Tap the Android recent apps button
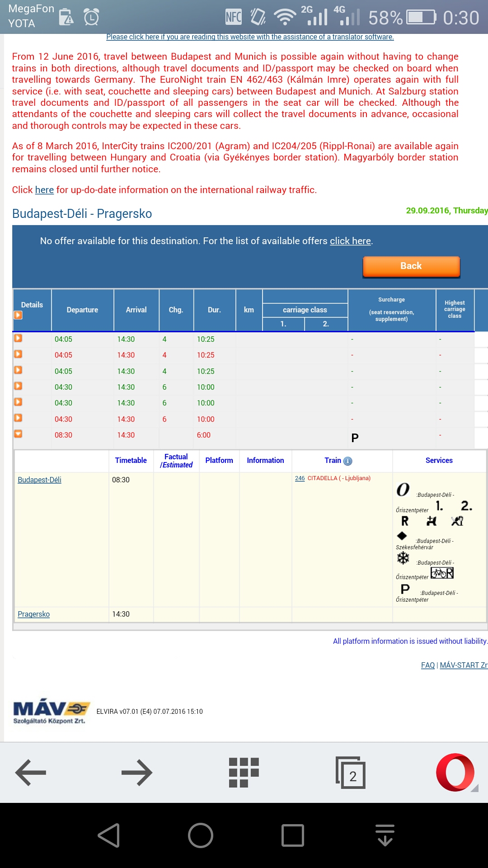488x868 pixels. coord(293,835)
